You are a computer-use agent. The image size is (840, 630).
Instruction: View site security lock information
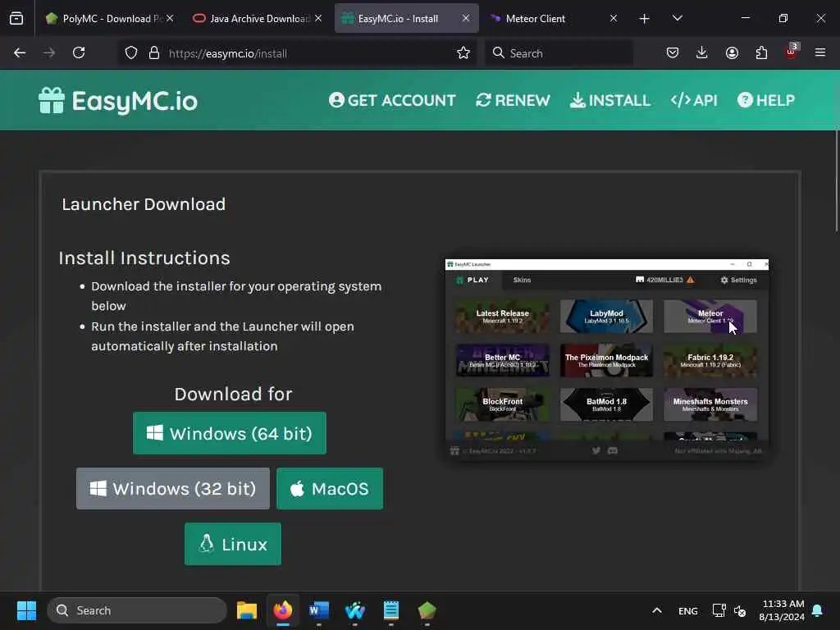(x=154, y=53)
